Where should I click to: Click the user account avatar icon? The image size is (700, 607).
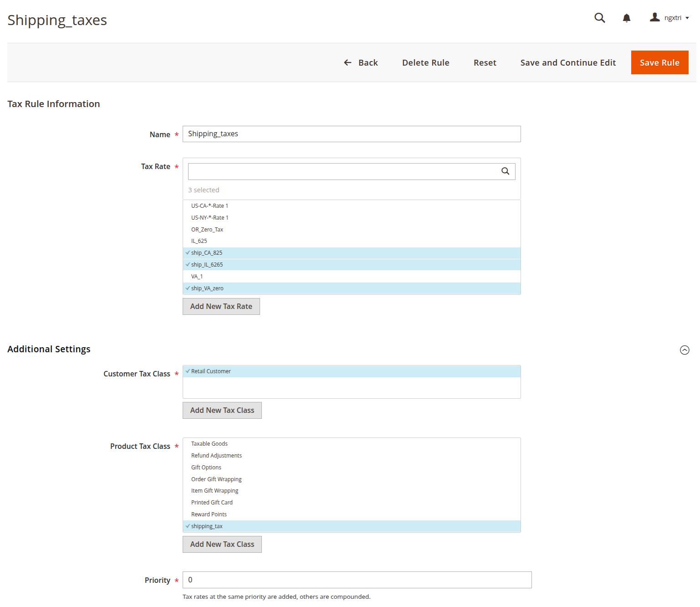tap(654, 17)
